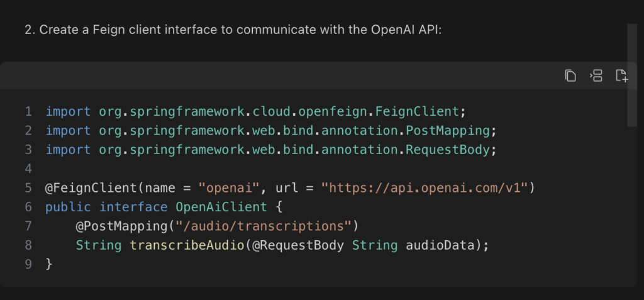Click the vertical scrollbar thumb
Viewport: 644px width, 300px height.
(632, 75)
